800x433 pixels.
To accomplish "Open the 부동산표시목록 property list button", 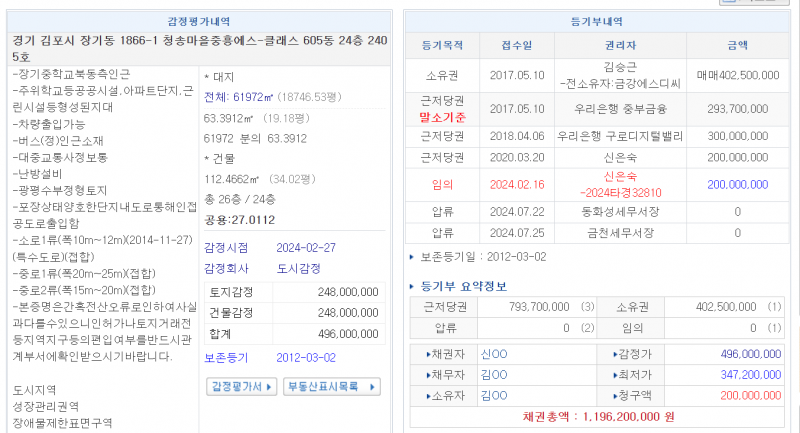I will pos(331,386).
